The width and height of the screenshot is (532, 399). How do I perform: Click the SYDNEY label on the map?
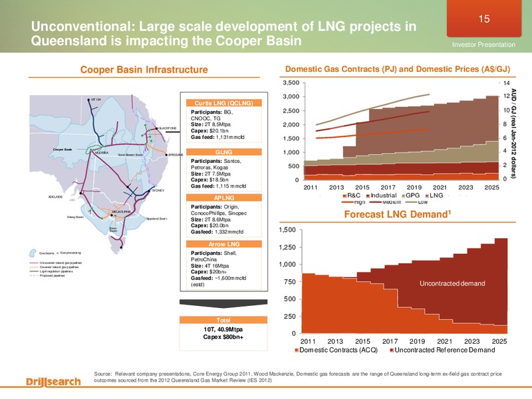(x=158, y=191)
